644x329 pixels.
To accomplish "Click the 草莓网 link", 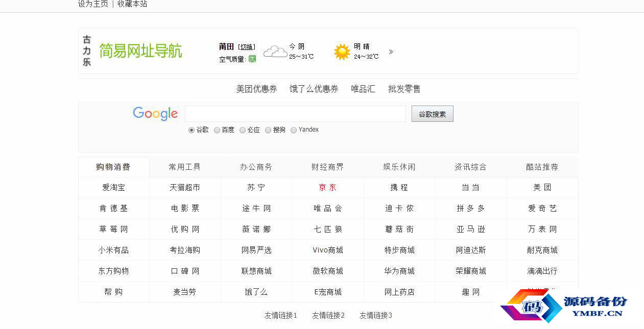I will coord(113,230).
